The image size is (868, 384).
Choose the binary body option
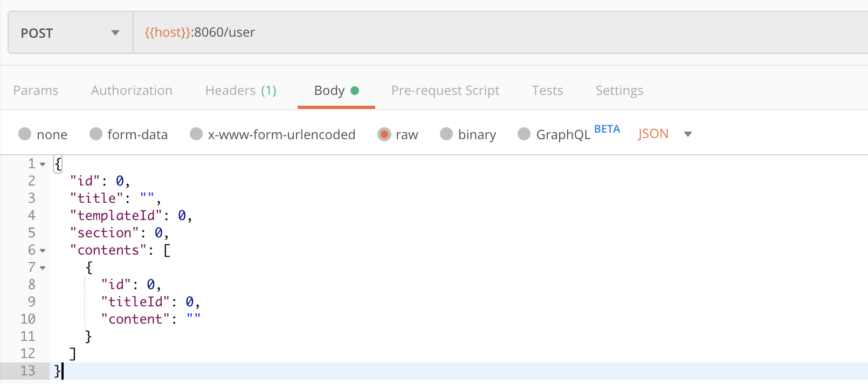[446, 134]
